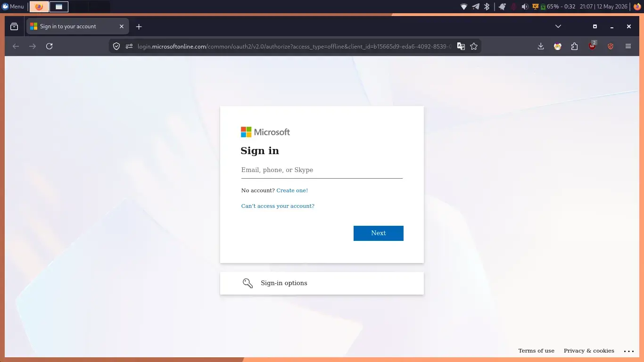Switch to the second taskbar window button
Screen dimensions: 644x362
[59, 7]
